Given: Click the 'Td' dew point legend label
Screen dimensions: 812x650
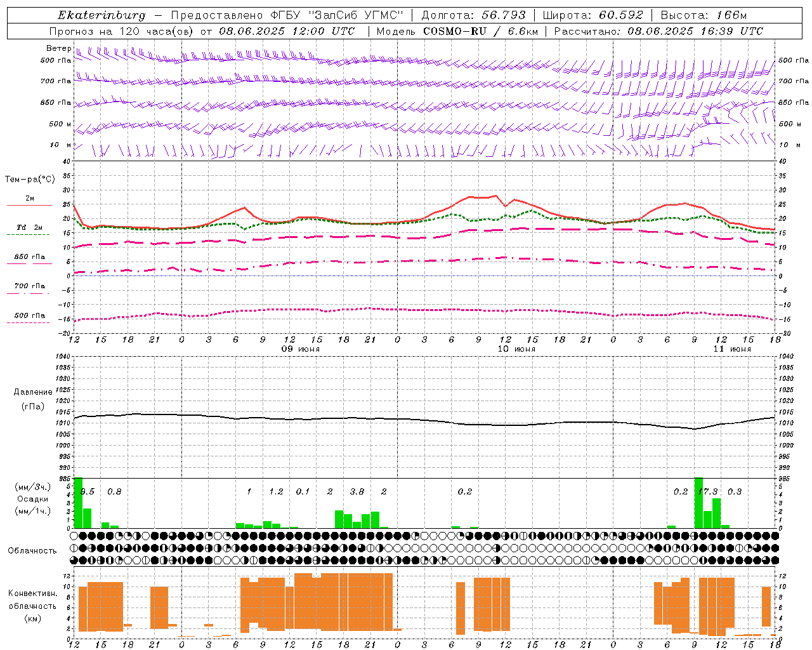Looking at the screenshot, I should [21, 227].
